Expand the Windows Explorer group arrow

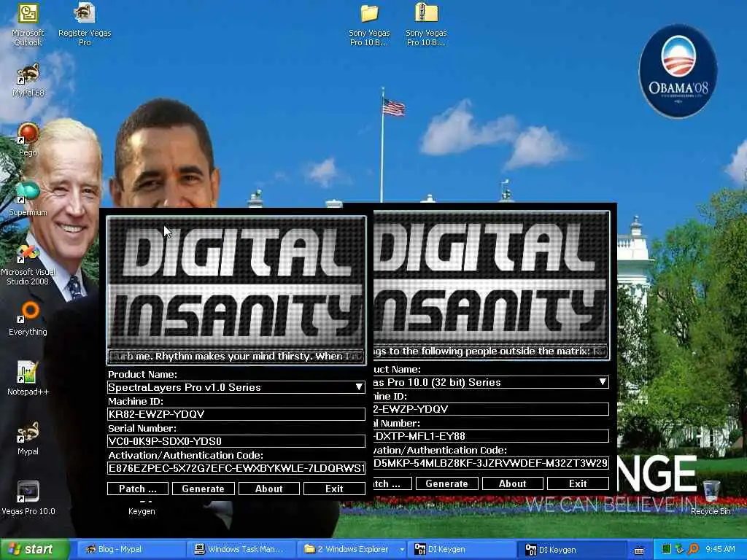[x=402, y=550]
